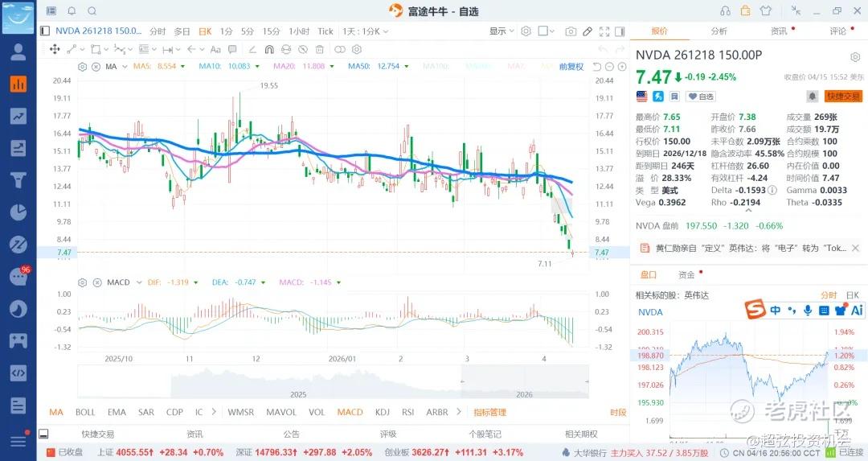Screen dimensions: 868x461
Task: Click the magnet snap drawing icon
Action: click(x=269, y=49)
